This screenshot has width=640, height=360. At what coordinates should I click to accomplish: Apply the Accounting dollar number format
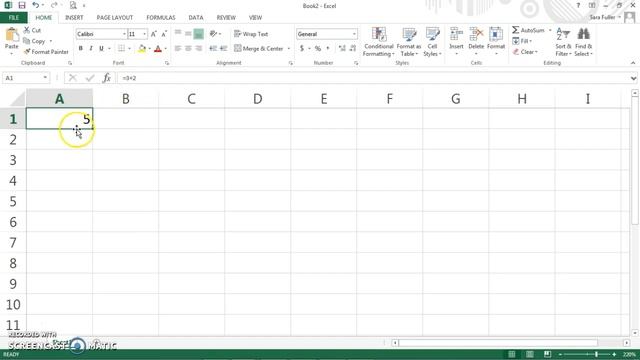302,48
